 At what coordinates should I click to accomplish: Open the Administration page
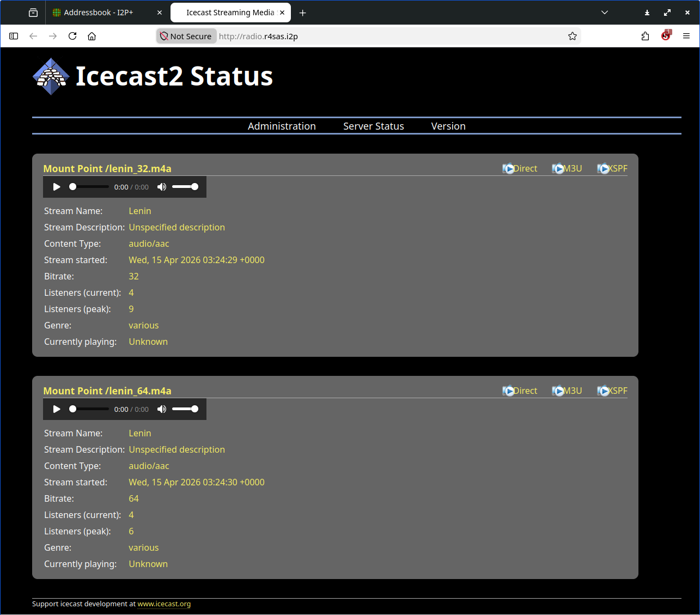coord(282,126)
